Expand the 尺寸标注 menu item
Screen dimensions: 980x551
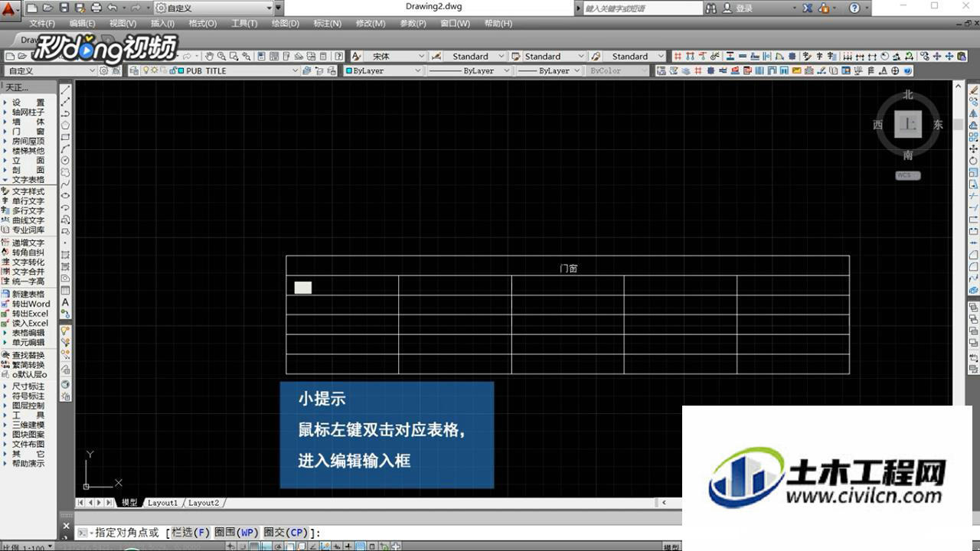(24, 386)
